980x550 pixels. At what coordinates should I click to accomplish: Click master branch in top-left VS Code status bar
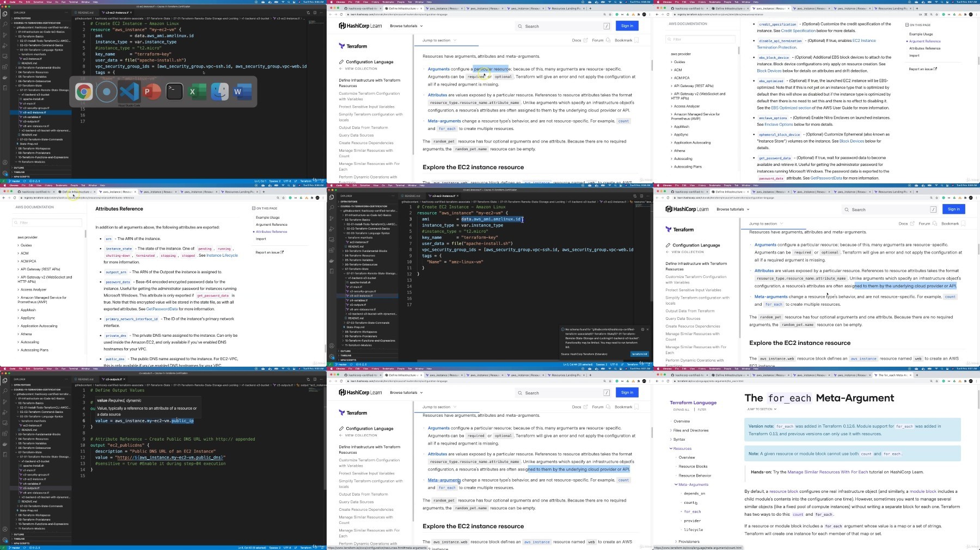point(15,181)
